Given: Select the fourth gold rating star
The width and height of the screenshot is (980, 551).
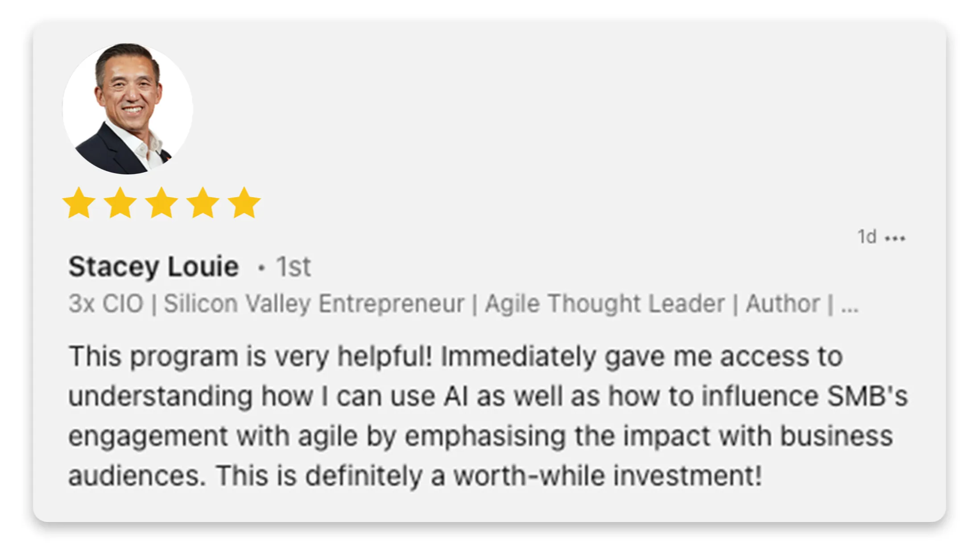Looking at the screenshot, I should pyautogui.click(x=203, y=203).
